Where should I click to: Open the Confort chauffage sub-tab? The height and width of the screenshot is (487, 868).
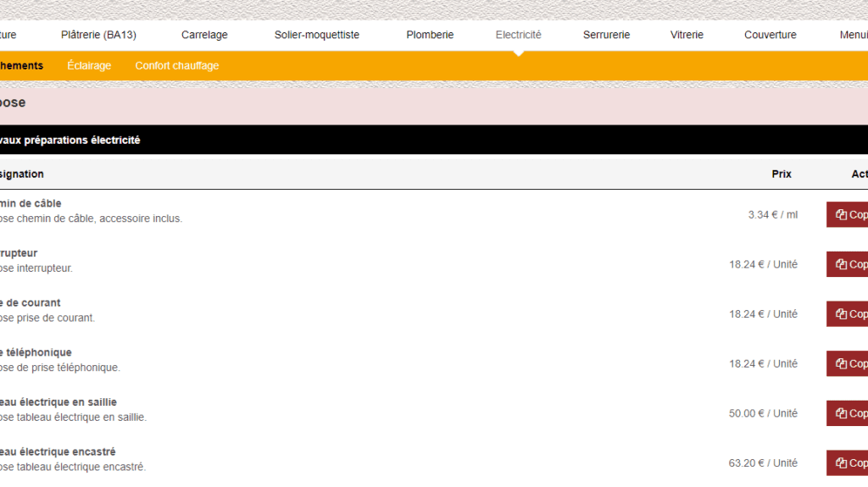pyautogui.click(x=177, y=66)
